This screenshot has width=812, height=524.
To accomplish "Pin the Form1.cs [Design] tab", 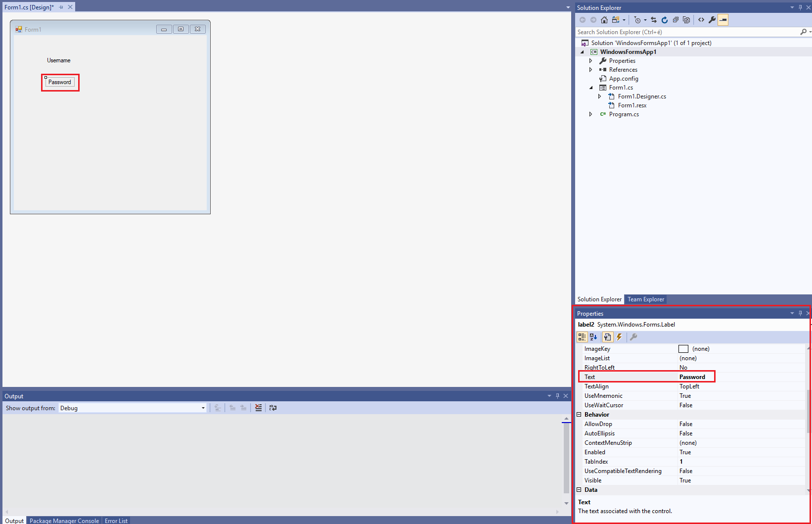I will (61, 7).
